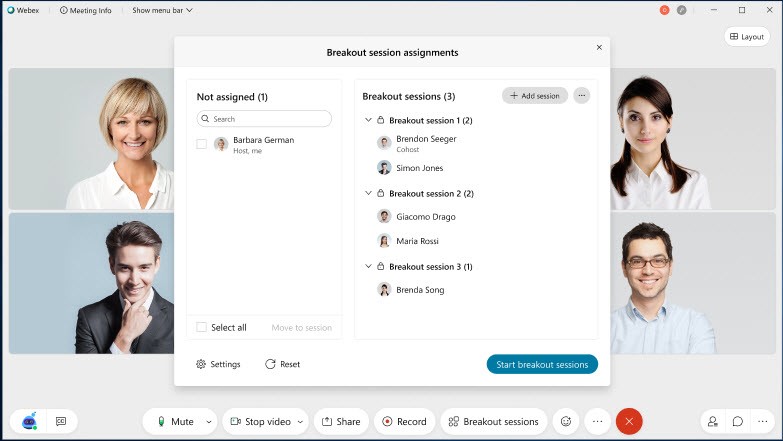The image size is (783, 441).
Task: Open the chat panel icon
Action: 738,422
